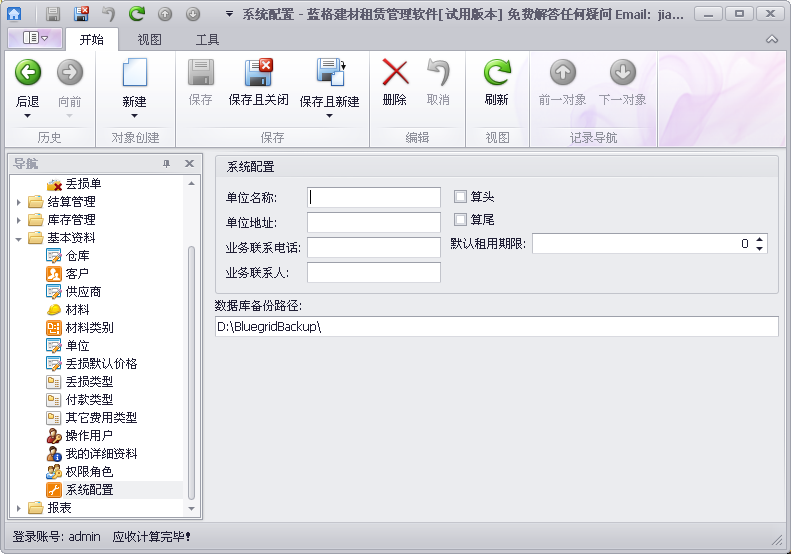Open 权限角色 in navigation tree
Screen dimensions: 791x554
[x=89, y=472]
